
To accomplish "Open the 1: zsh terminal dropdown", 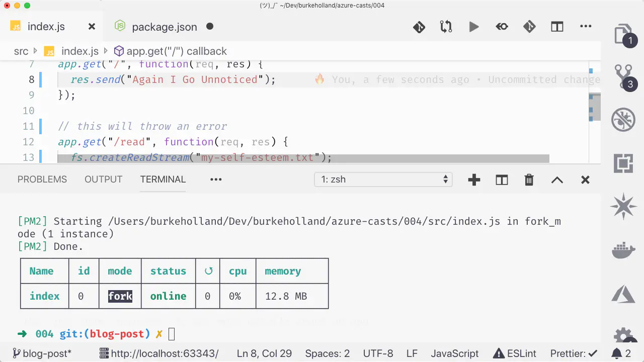I will point(383,179).
